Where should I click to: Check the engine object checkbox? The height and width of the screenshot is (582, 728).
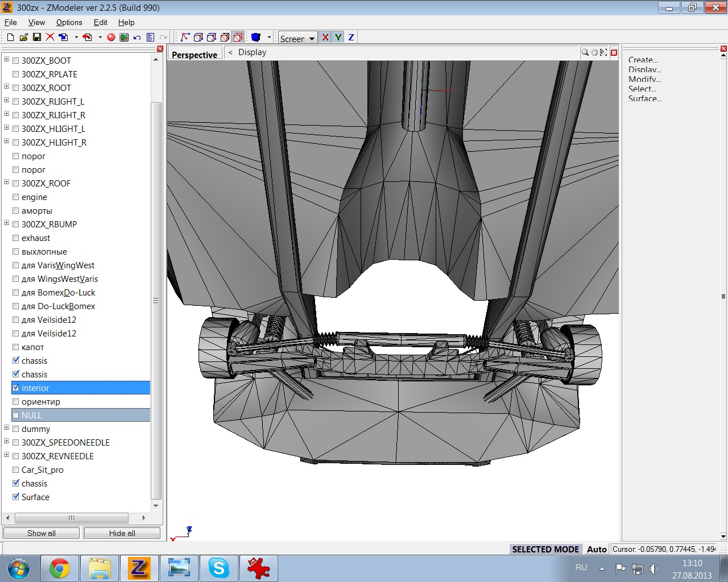[16, 197]
